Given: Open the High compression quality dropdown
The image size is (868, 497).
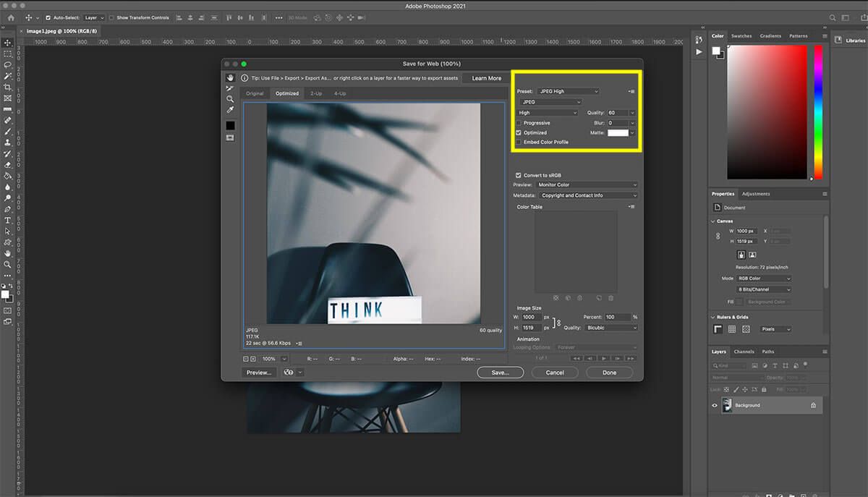Looking at the screenshot, I should (549, 113).
